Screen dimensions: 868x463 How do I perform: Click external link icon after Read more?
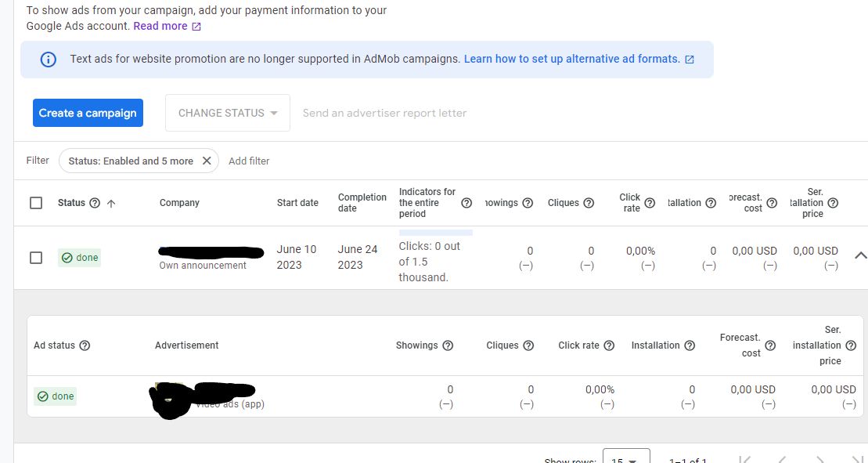(x=196, y=27)
